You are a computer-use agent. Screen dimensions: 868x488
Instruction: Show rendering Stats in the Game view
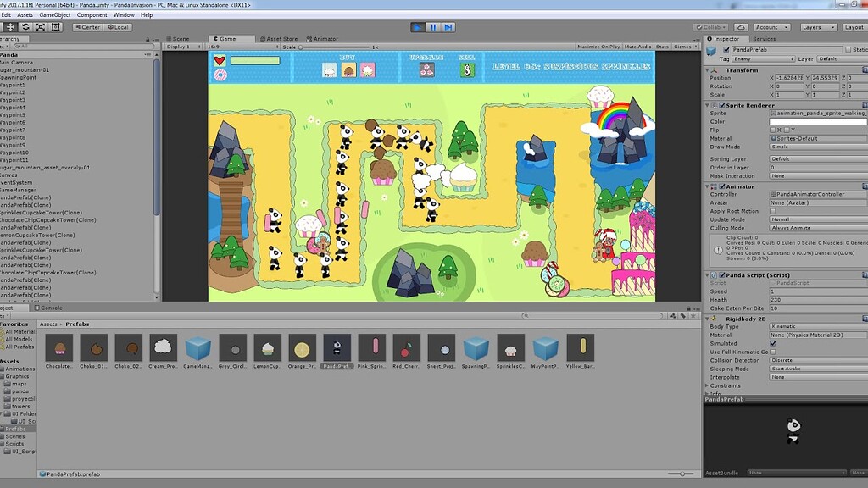[x=663, y=46]
